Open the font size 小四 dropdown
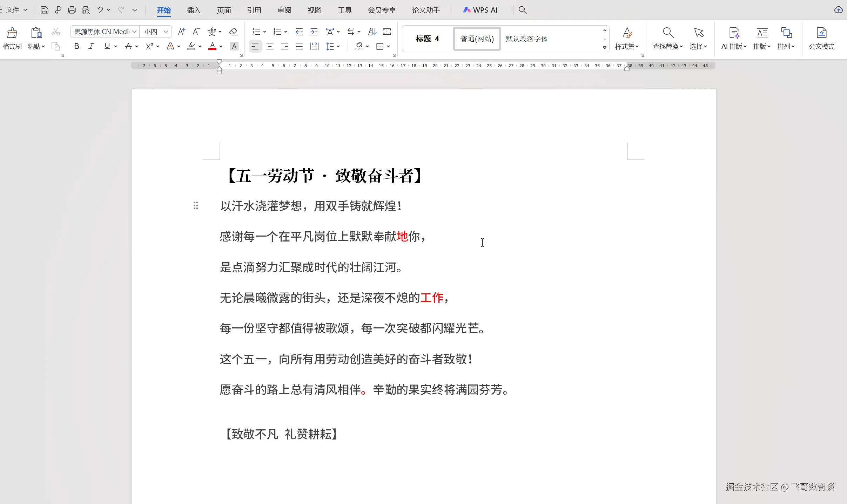 166,32
